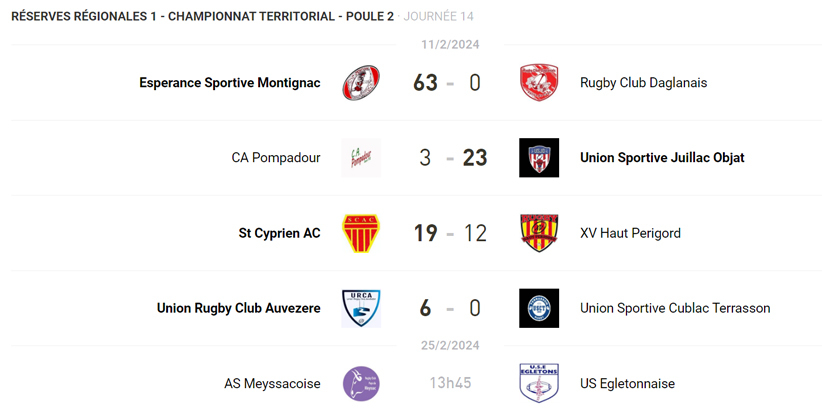
Task: Select AS Meyssacoise purple logo
Action: (x=361, y=383)
